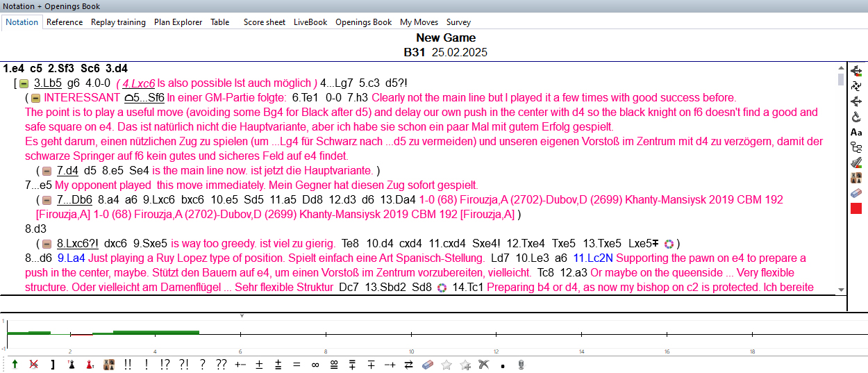The image size is (868, 373).
Task: Click the red crossed-out delete variation icon
Action: click(33, 364)
